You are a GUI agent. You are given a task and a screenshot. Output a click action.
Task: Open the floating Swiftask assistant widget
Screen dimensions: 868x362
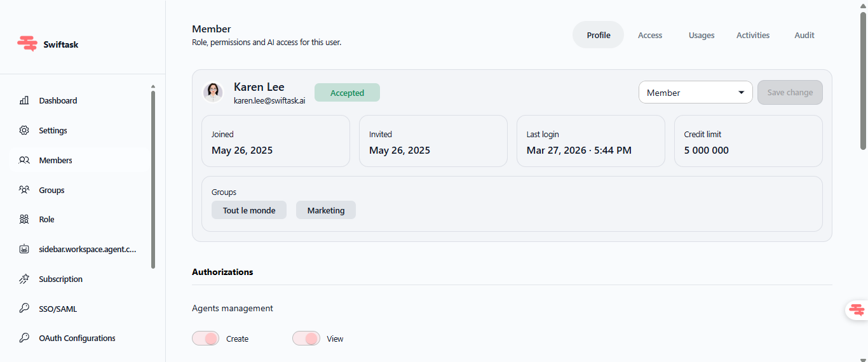857,310
